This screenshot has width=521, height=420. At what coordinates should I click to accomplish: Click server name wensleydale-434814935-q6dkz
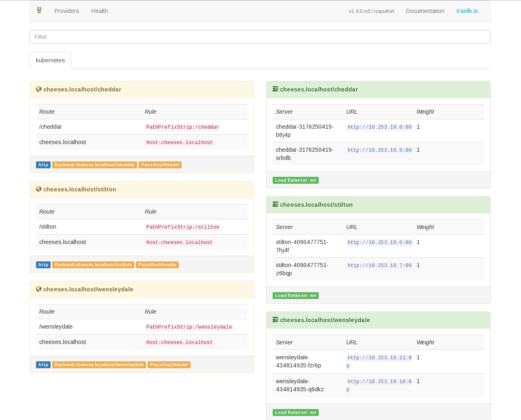click(x=300, y=385)
